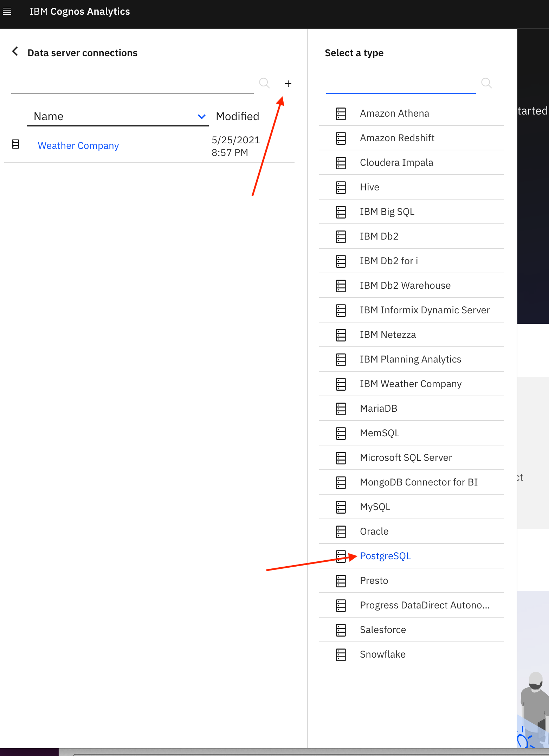Click the Hive database icon
This screenshot has width=549, height=756.
pos(341,187)
